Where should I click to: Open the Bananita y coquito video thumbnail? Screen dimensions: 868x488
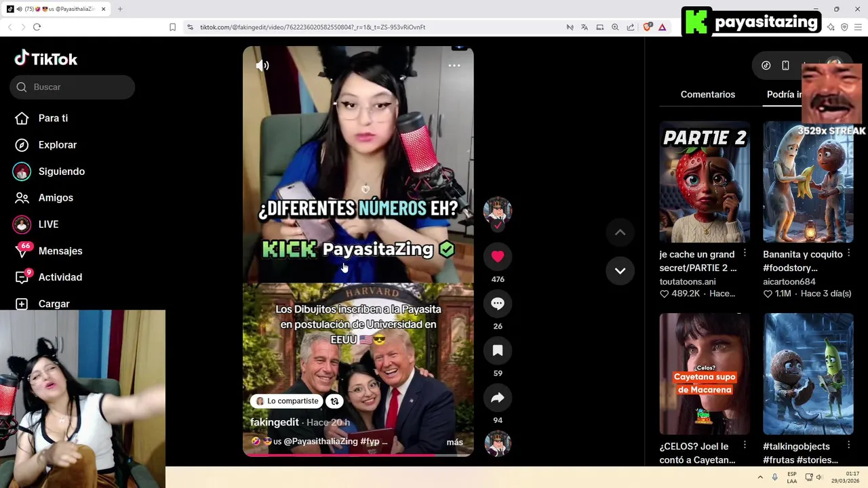click(808, 182)
